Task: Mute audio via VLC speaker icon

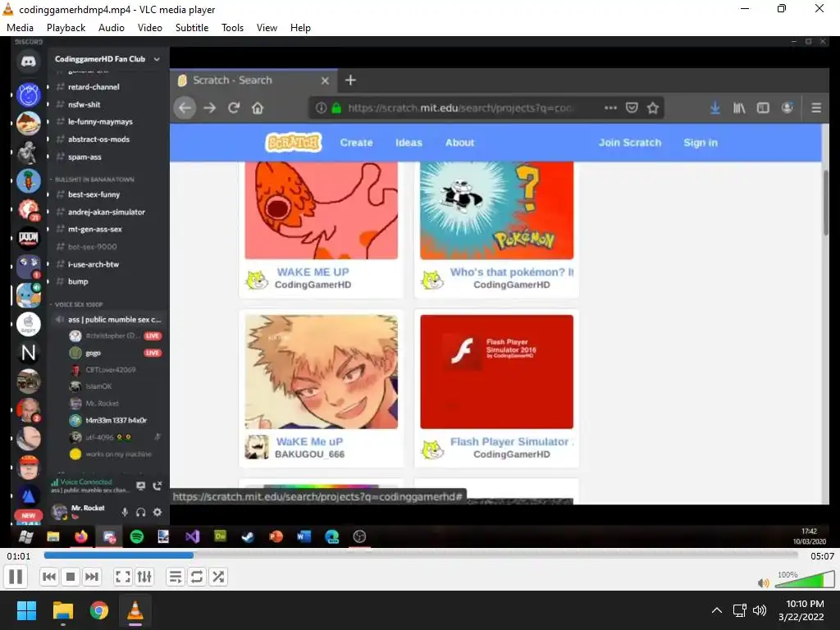Action: point(764,583)
